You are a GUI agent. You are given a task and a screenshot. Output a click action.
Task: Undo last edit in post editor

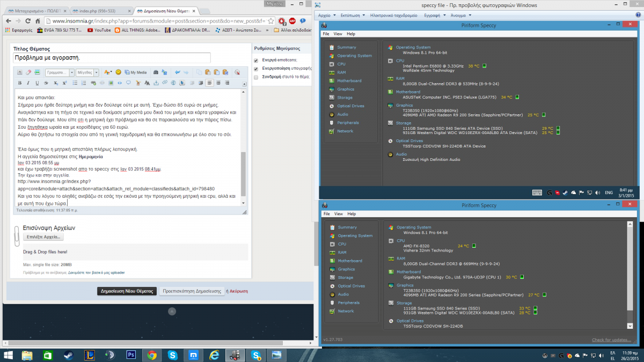[177, 72]
